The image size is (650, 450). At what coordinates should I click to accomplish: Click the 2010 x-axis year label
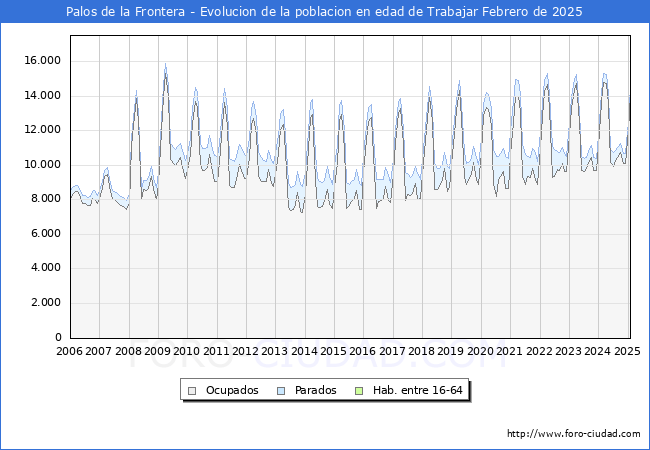coord(187,351)
